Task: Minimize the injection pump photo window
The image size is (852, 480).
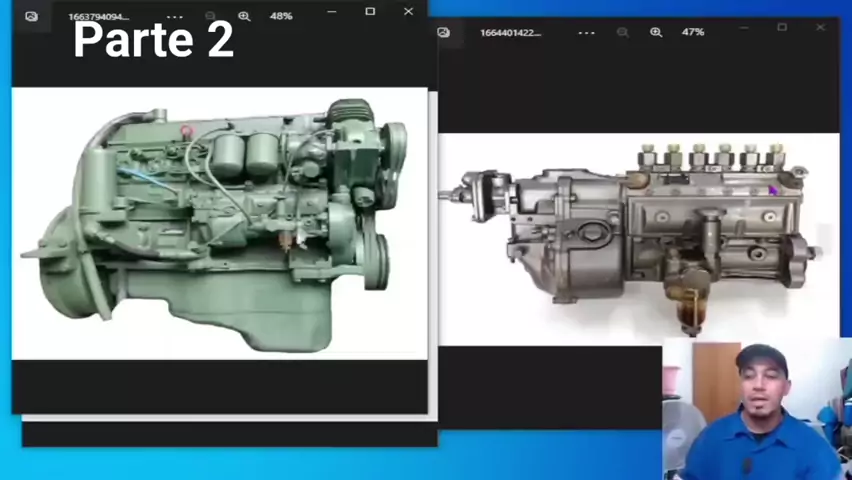Action: coord(744,27)
